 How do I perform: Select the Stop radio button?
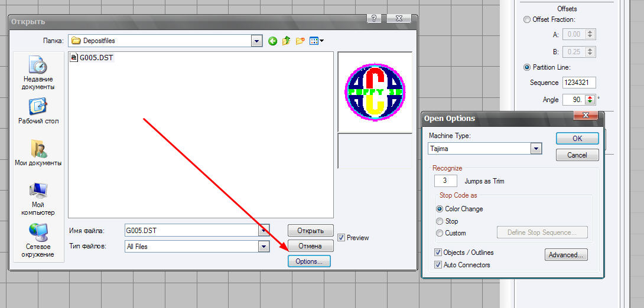coord(440,221)
